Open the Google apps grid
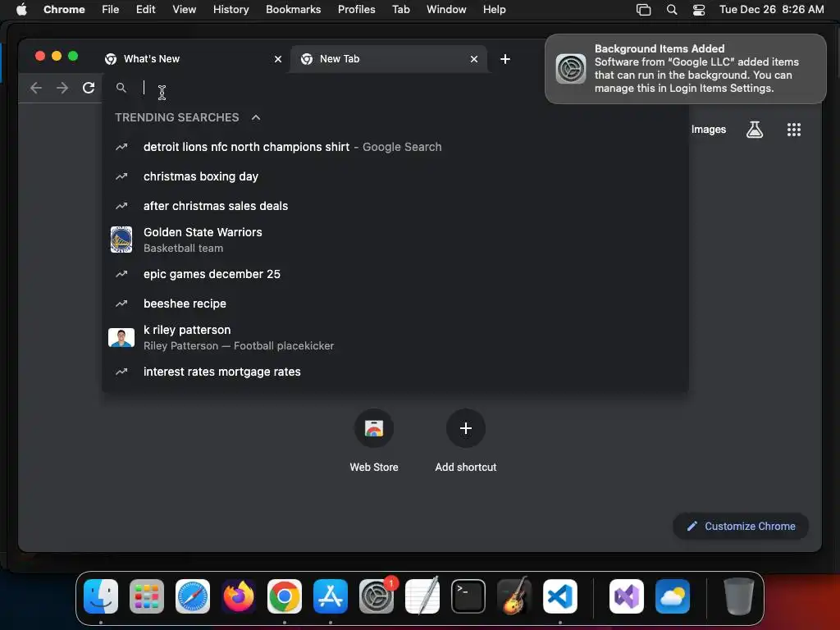The height and width of the screenshot is (630, 840). pos(793,130)
